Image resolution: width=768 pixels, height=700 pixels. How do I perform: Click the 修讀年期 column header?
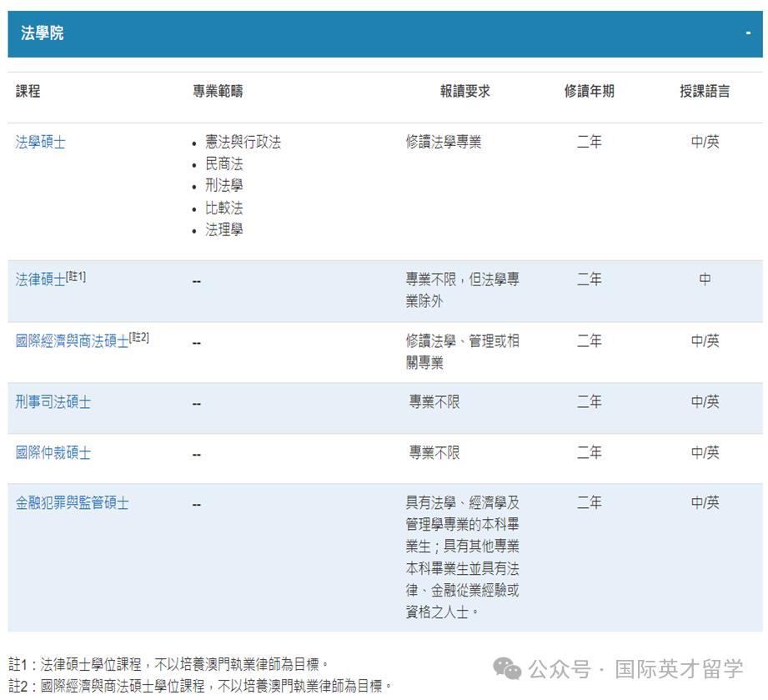pos(589,92)
